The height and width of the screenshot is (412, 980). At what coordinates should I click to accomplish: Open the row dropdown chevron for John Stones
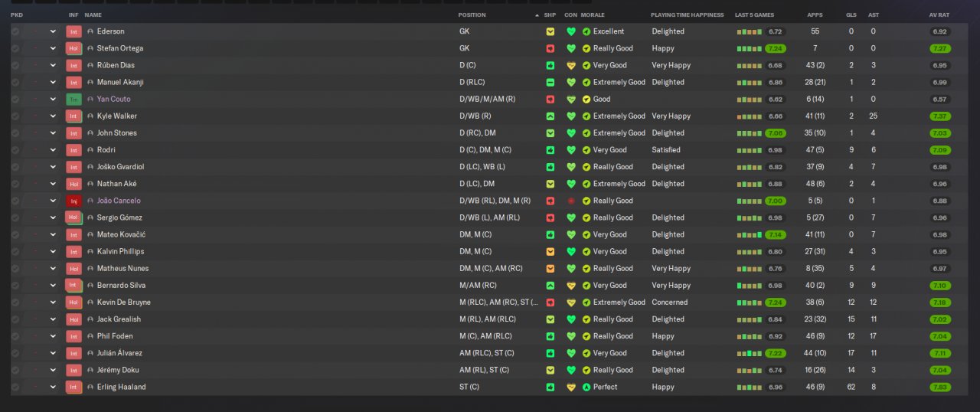pyautogui.click(x=53, y=133)
